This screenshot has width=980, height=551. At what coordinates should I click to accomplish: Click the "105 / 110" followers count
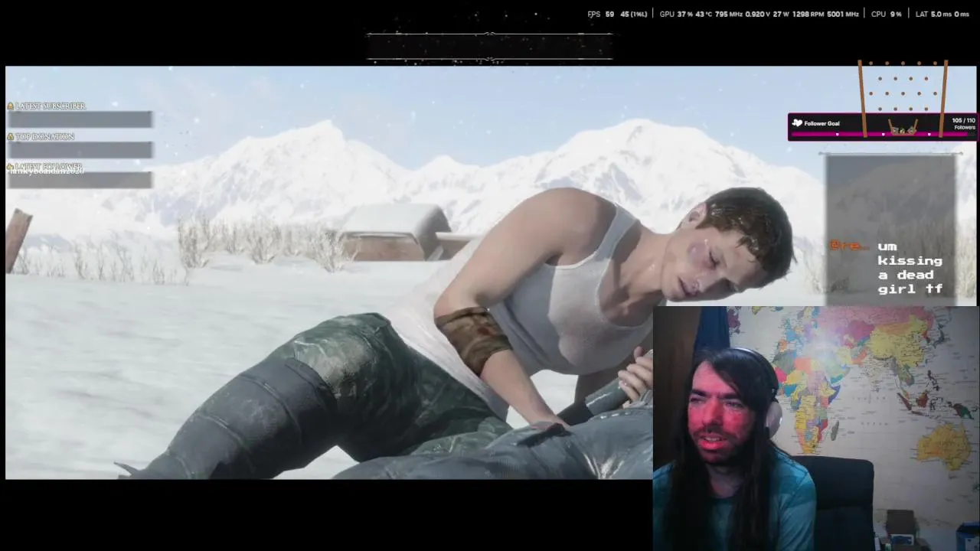pos(964,120)
